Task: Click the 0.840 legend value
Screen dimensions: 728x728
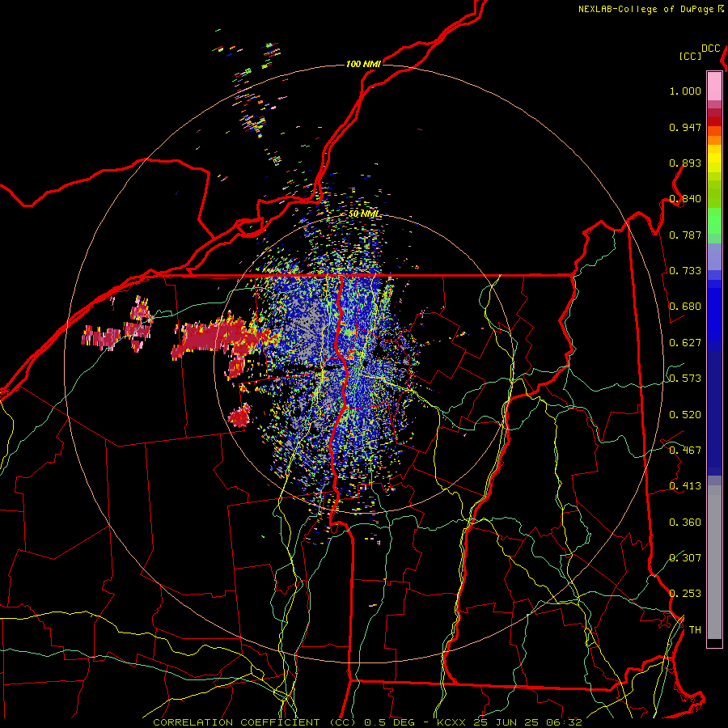Action: pyautogui.click(x=685, y=199)
